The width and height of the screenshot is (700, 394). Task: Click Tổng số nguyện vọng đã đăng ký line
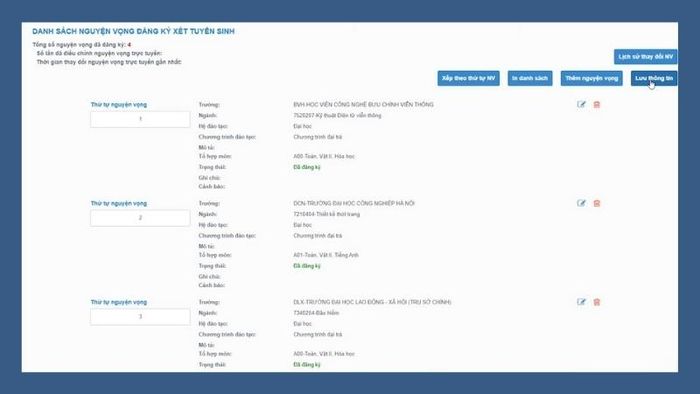(x=82, y=45)
